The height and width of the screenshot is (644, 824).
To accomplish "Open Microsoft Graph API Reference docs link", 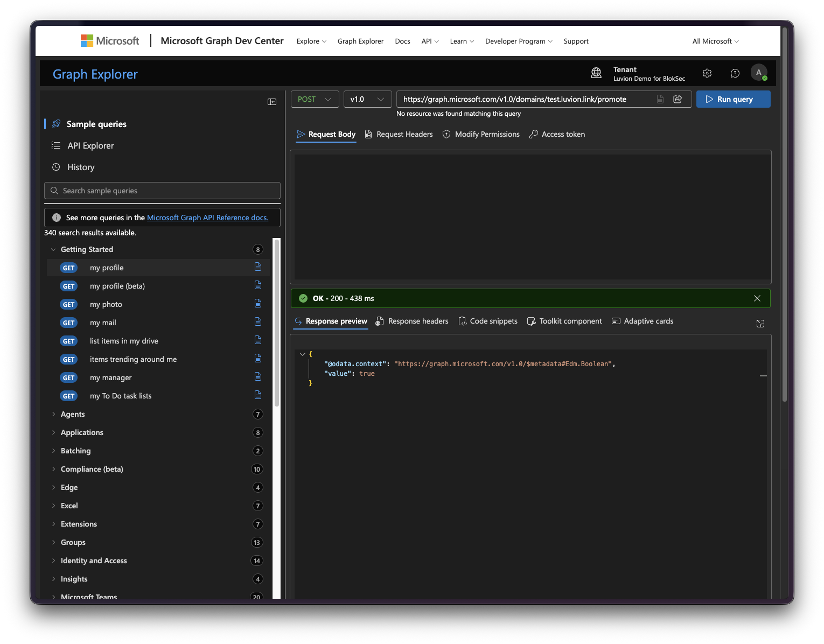I will (x=207, y=218).
